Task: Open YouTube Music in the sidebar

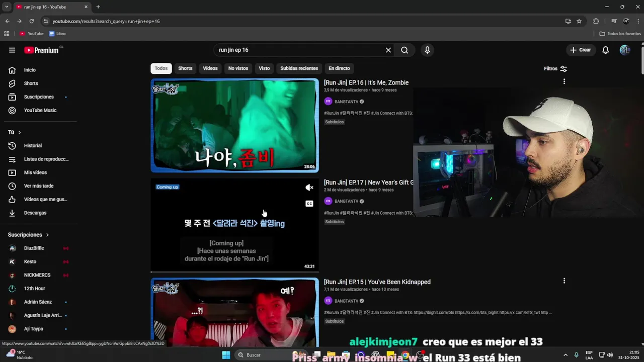Action: click(40, 110)
